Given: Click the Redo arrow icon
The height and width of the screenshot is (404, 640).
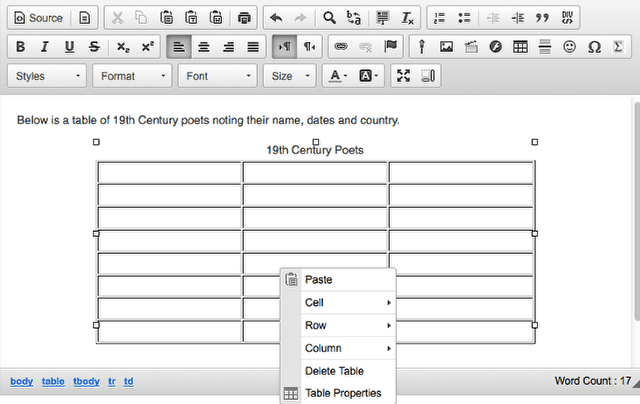Looking at the screenshot, I should [300, 18].
